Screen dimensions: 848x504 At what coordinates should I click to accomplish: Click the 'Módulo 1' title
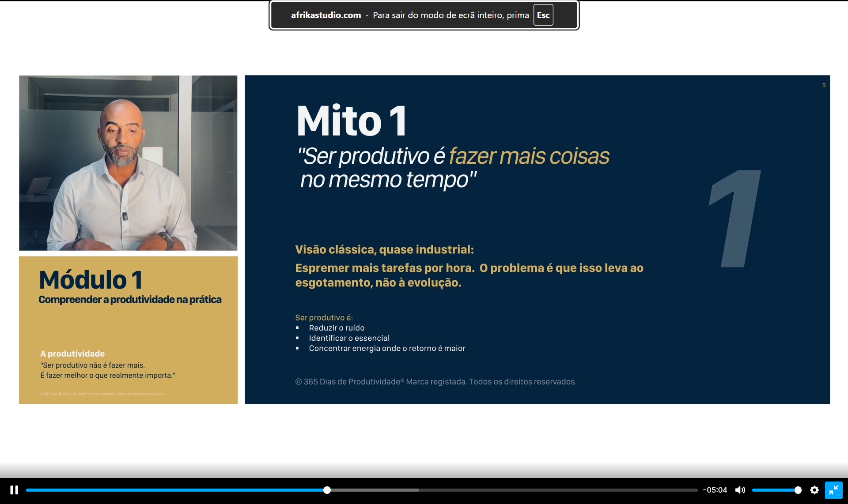(91, 280)
